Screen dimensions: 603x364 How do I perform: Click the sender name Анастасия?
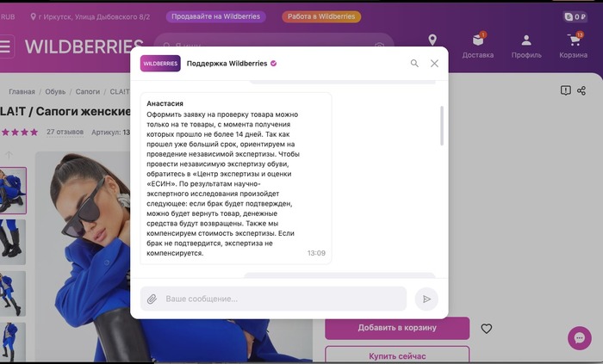(165, 103)
